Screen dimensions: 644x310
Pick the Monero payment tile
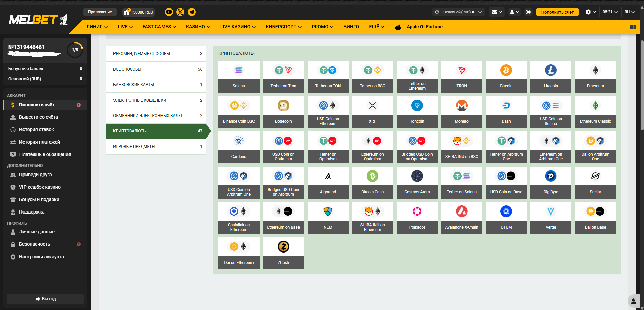462,112
